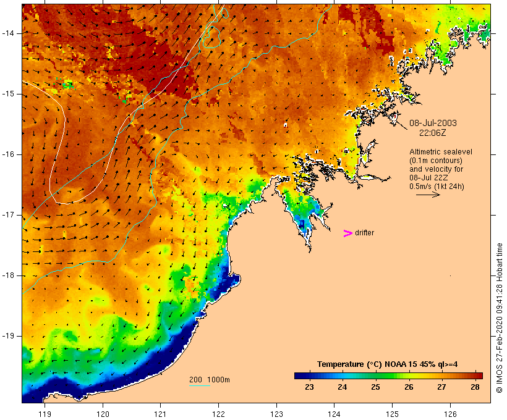The height and width of the screenshot is (420, 507).
Task: Click colorbar tick label '26'
Action: (x=409, y=387)
